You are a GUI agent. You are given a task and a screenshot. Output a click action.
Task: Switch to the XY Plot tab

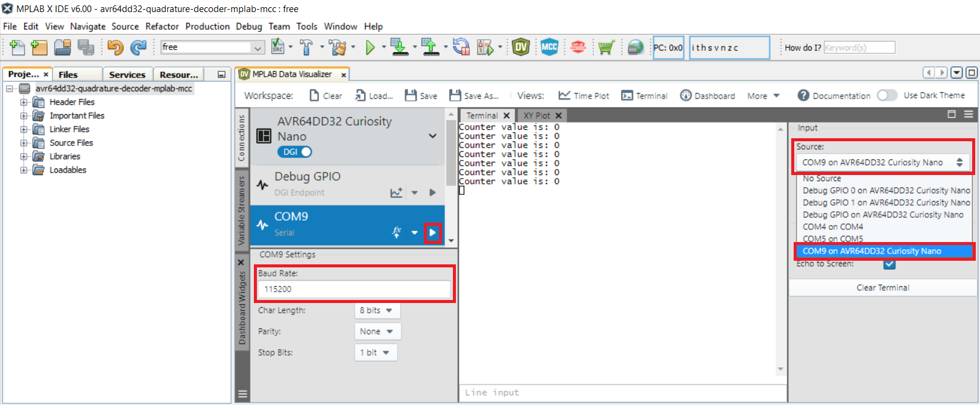542,115
